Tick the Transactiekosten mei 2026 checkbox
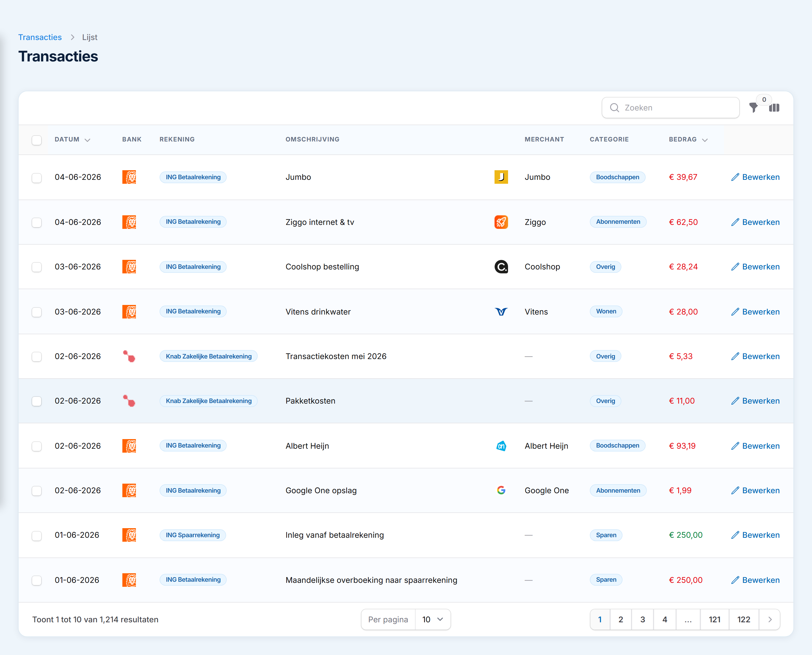812x655 pixels. [x=37, y=357]
